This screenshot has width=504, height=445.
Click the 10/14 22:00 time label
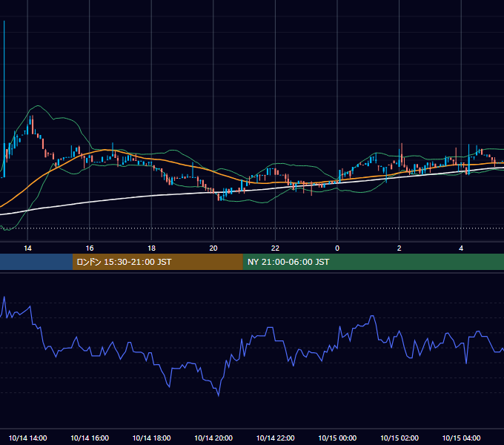275,438
